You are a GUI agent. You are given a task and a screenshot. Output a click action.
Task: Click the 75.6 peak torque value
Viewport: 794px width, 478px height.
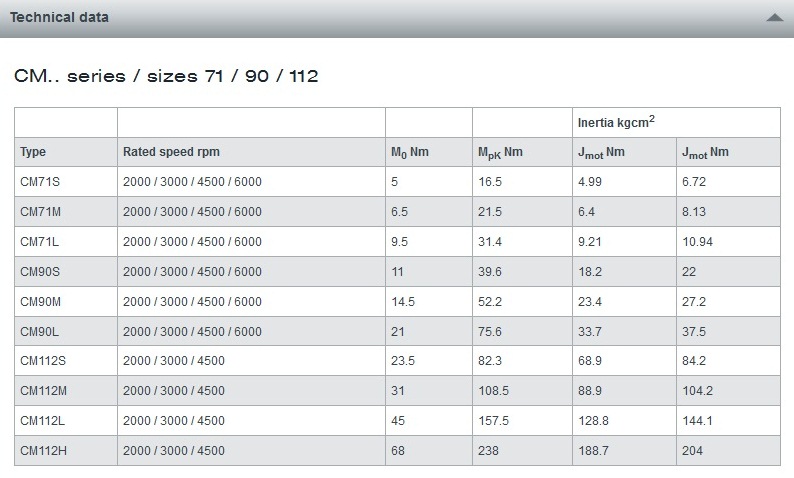click(x=490, y=332)
